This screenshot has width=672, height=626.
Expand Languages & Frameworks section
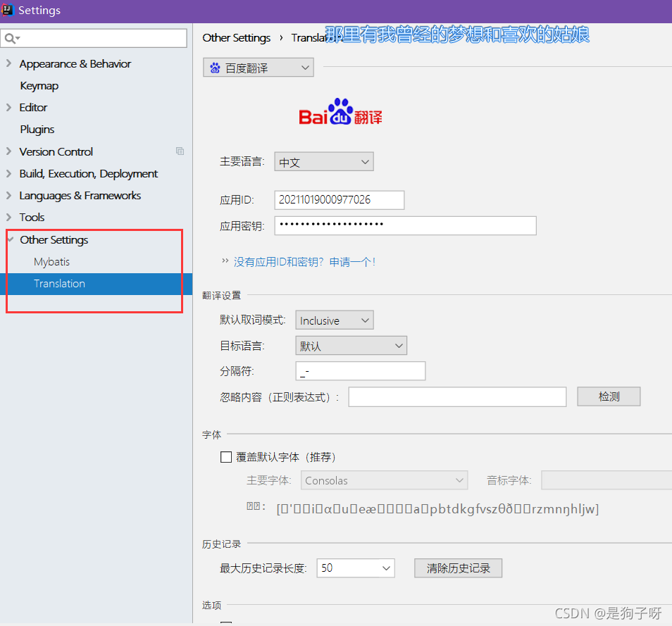[x=8, y=195]
